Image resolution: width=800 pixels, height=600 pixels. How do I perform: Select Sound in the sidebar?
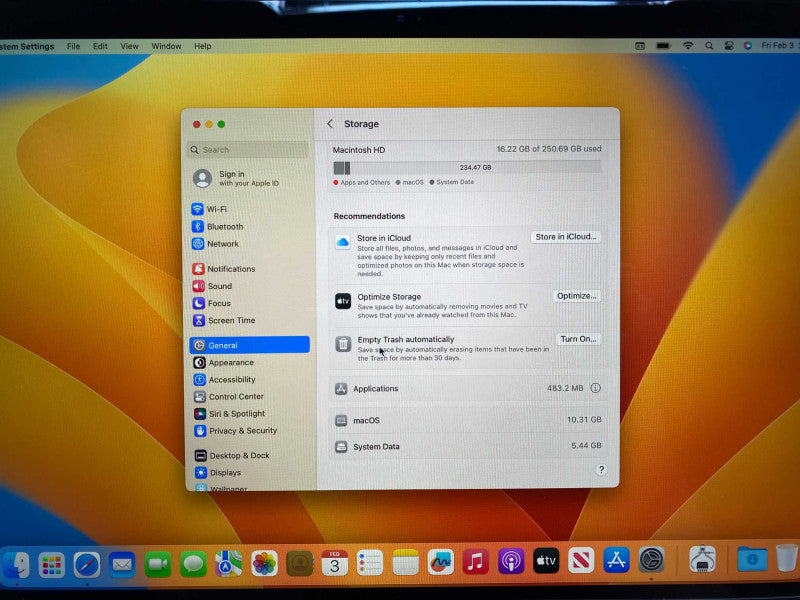(x=212, y=286)
